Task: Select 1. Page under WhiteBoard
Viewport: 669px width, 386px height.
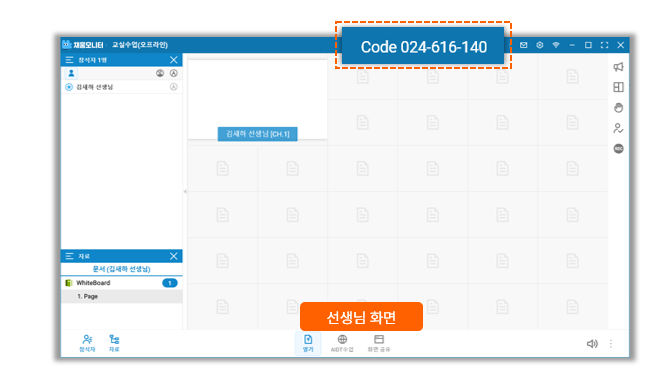Action: (122, 296)
